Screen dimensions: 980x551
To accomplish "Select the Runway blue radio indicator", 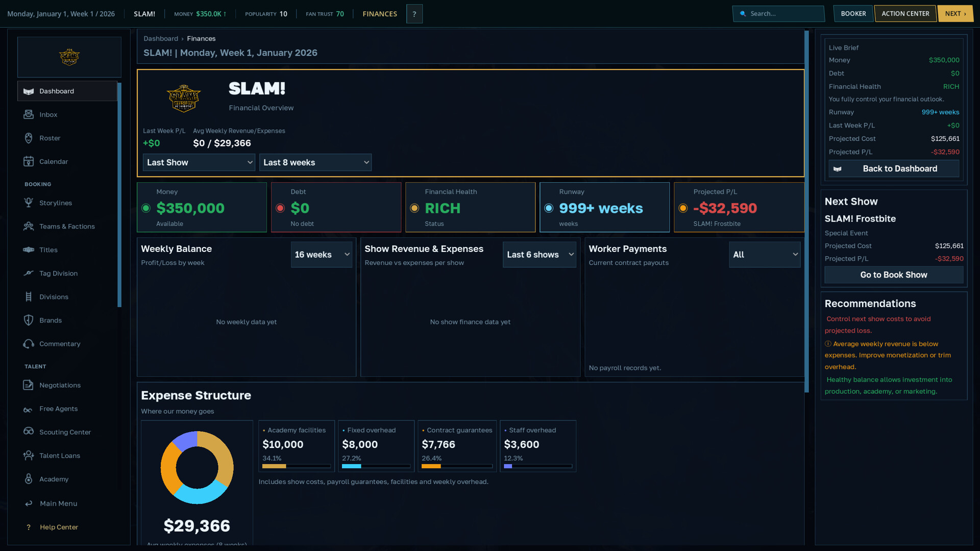I will tap(549, 208).
